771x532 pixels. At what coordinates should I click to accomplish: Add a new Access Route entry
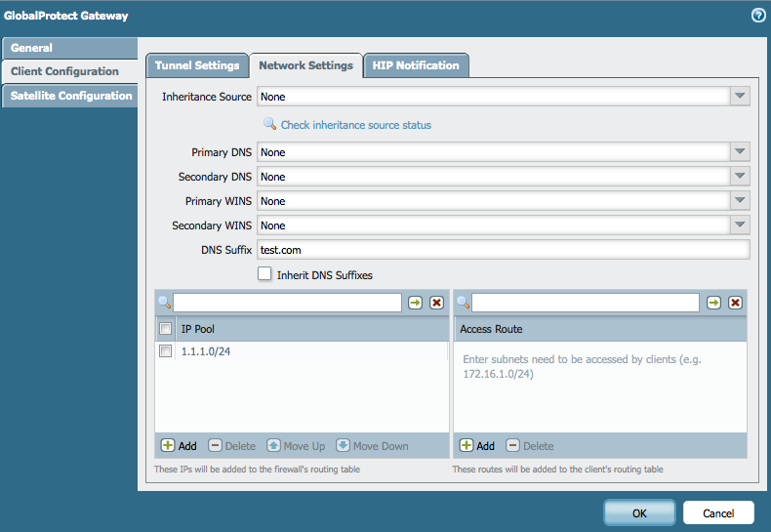(x=477, y=446)
